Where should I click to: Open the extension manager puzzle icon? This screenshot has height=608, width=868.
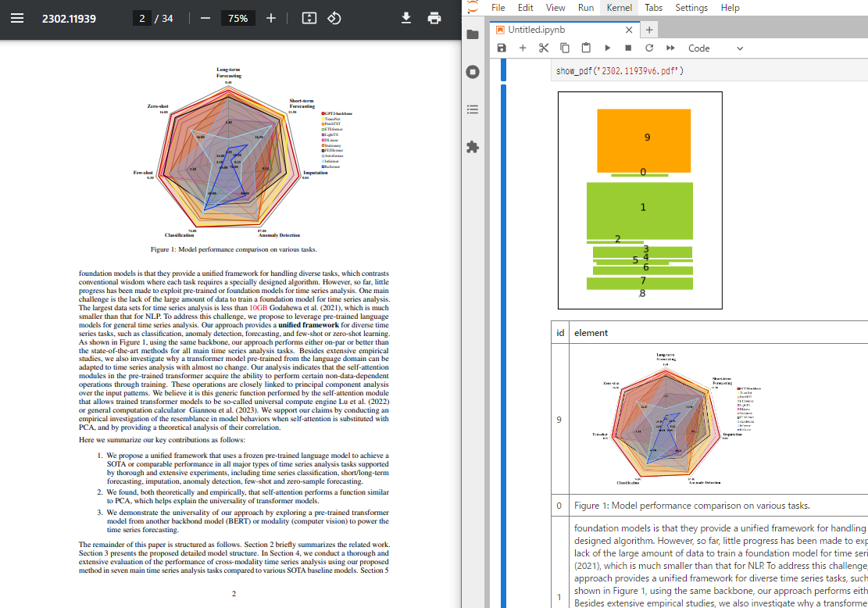(473, 147)
